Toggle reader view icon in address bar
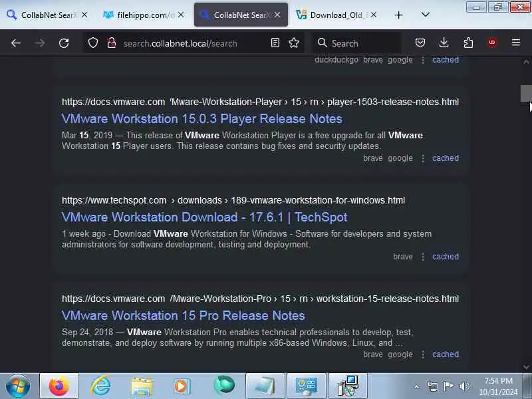The image size is (532, 399). tap(275, 43)
